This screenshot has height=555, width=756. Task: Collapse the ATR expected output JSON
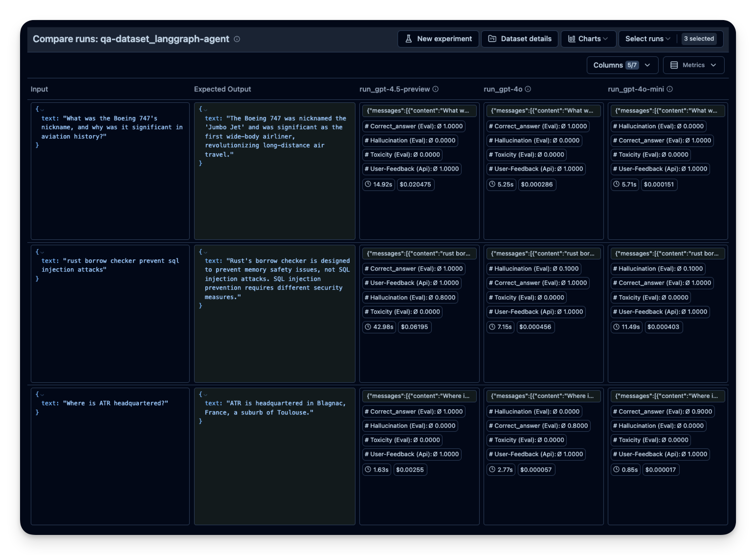[x=205, y=394]
